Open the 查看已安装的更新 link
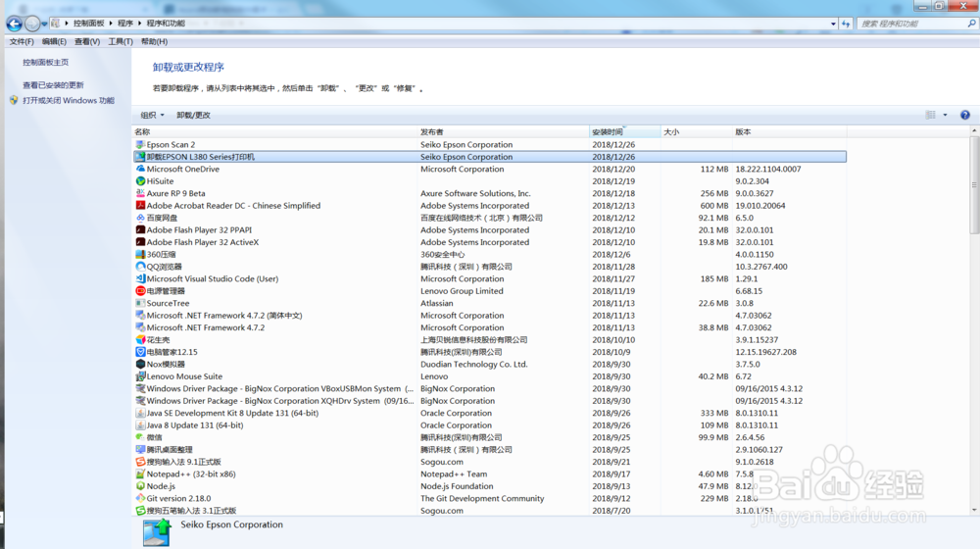The height and width of the screenshot is (549, 980). 53,85
